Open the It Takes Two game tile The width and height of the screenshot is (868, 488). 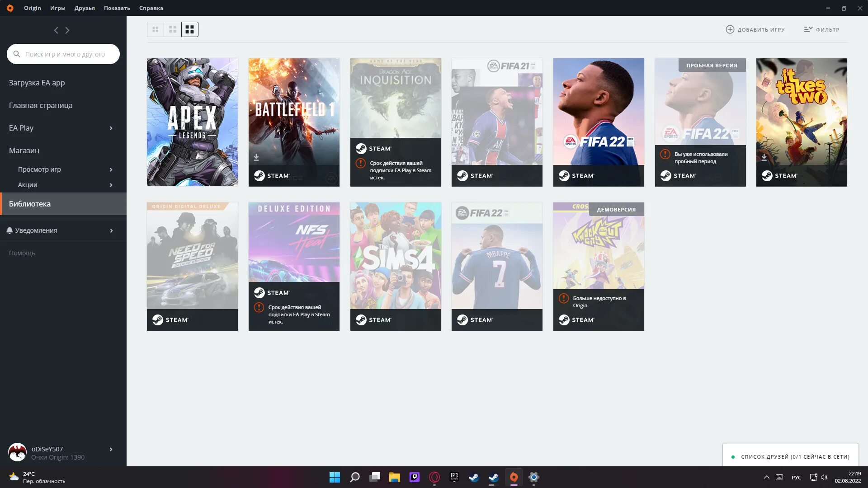[802, 122]
